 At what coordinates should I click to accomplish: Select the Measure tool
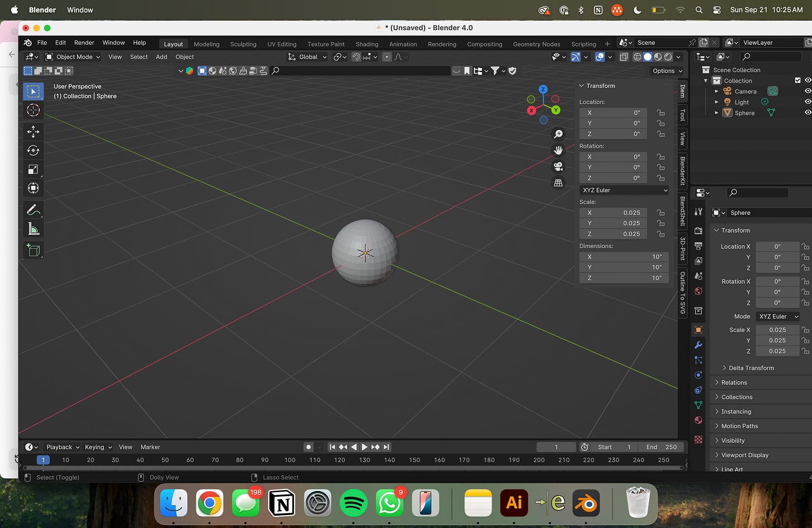click(33, 228)
